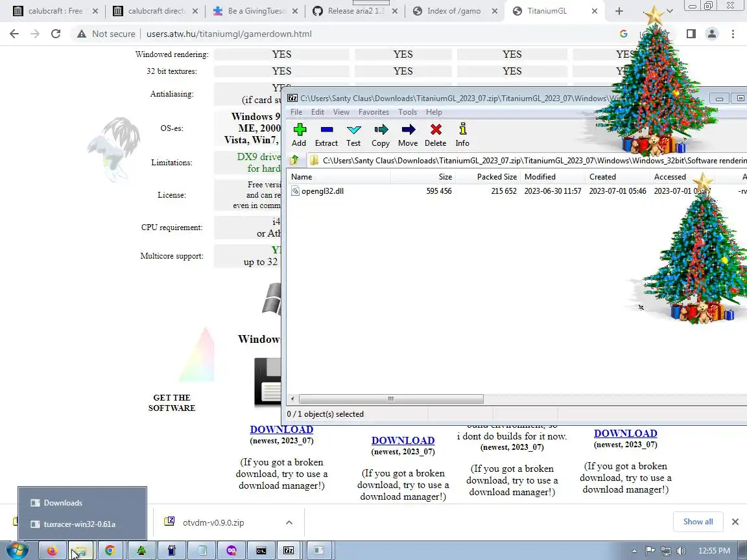Image resolution: width=747 pixels, height=560 pixels.
Task: Click the browser Back arrow
Action: [x=14, y=34]
